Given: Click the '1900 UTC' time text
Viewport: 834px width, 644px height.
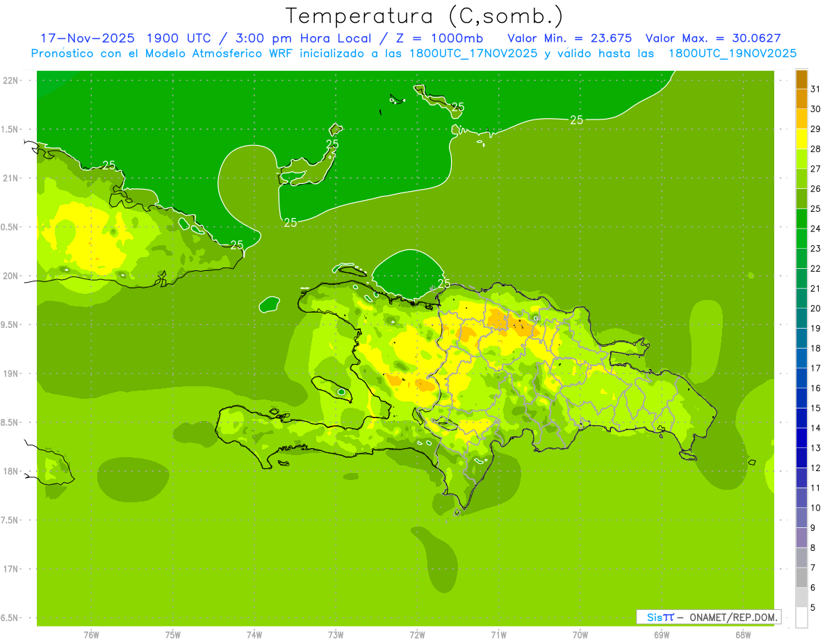Looking at the screenshot, I should coord(180,38).
